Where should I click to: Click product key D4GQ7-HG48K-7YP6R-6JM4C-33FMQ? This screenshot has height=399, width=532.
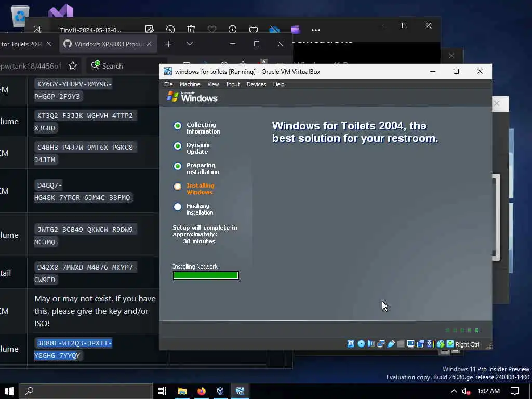84,191
